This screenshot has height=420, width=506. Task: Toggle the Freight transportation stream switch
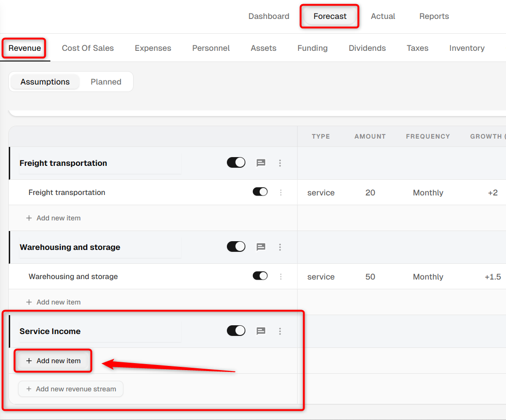[236, 163]
